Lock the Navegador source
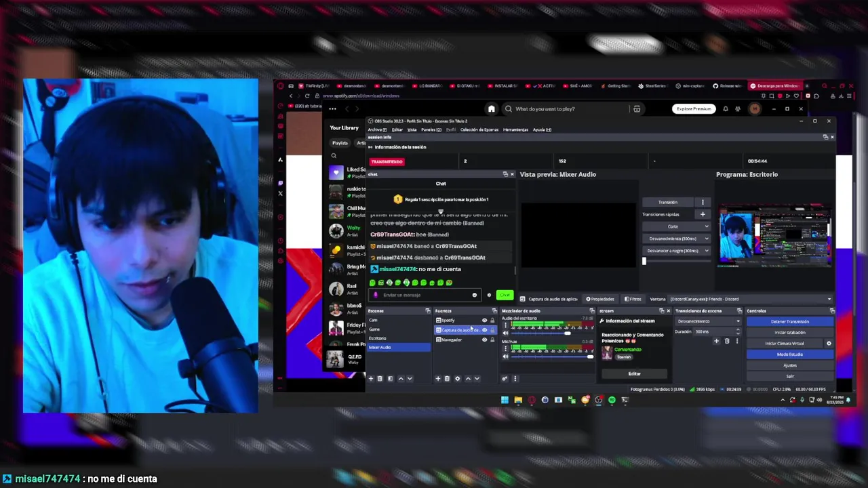Screen dimensions: 868x488 (x=492, y=340)
